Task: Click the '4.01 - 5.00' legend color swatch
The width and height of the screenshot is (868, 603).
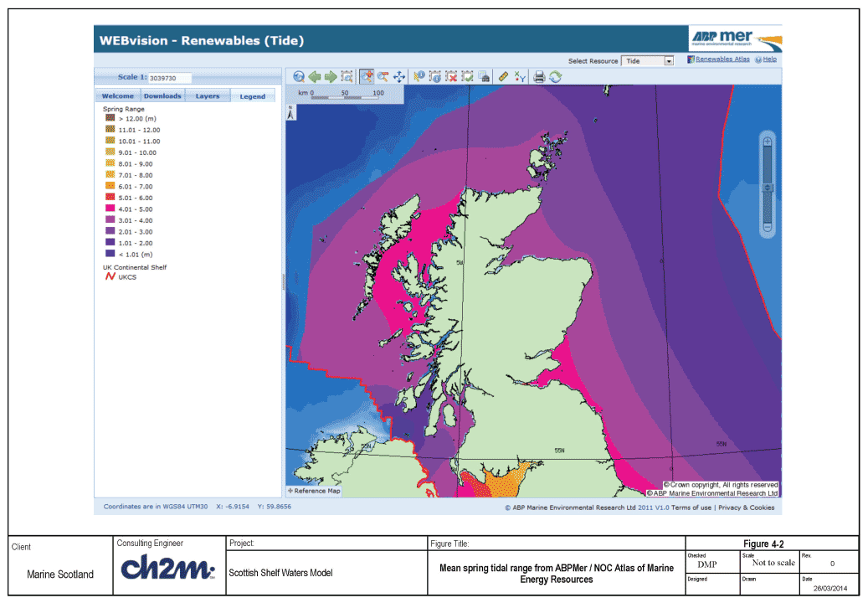Action: pos(110,209)
